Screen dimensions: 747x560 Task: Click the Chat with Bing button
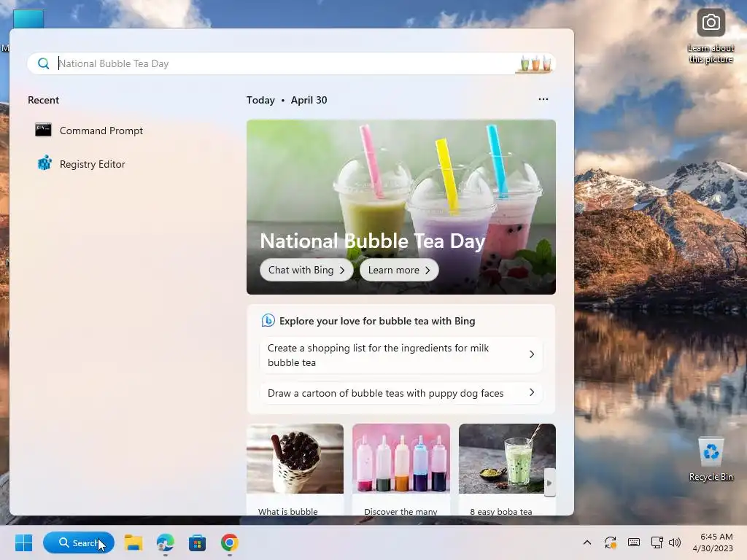(x=306, y=270)
